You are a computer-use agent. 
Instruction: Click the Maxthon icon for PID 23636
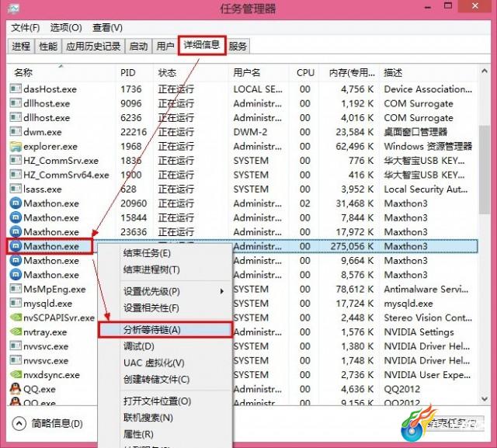click(x=16, y=231)
